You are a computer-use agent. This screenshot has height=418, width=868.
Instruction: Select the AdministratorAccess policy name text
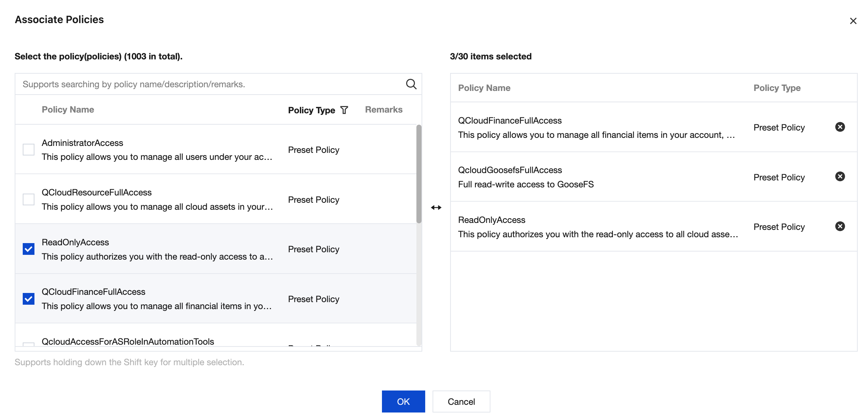(x=82, y=143)
